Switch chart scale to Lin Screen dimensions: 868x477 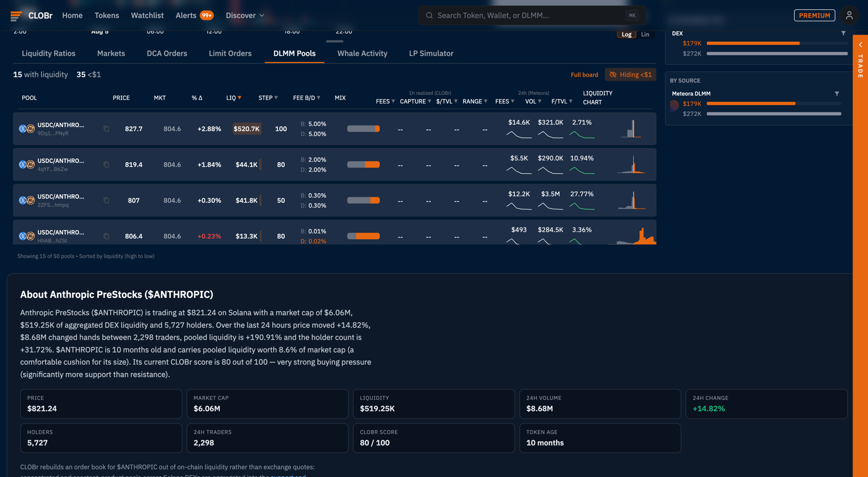coord(645,34)
